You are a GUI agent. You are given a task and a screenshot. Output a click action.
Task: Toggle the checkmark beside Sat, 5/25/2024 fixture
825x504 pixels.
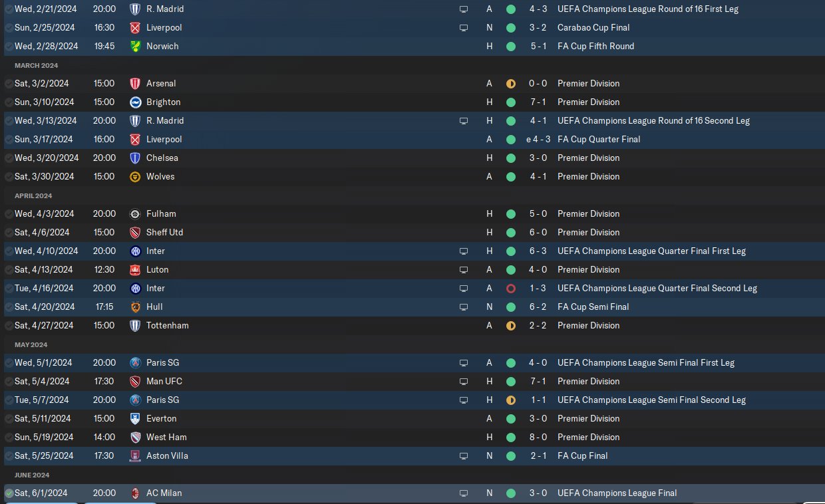click(9, 455)
